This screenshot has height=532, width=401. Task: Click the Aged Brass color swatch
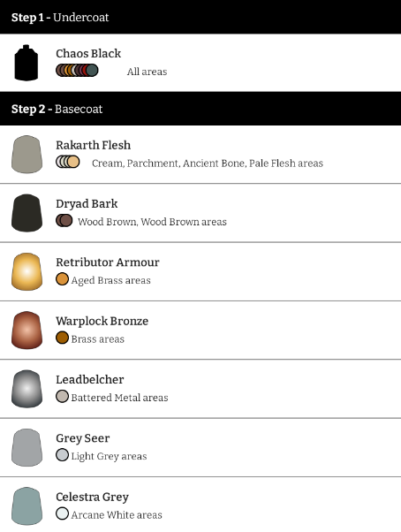point(62,279)
